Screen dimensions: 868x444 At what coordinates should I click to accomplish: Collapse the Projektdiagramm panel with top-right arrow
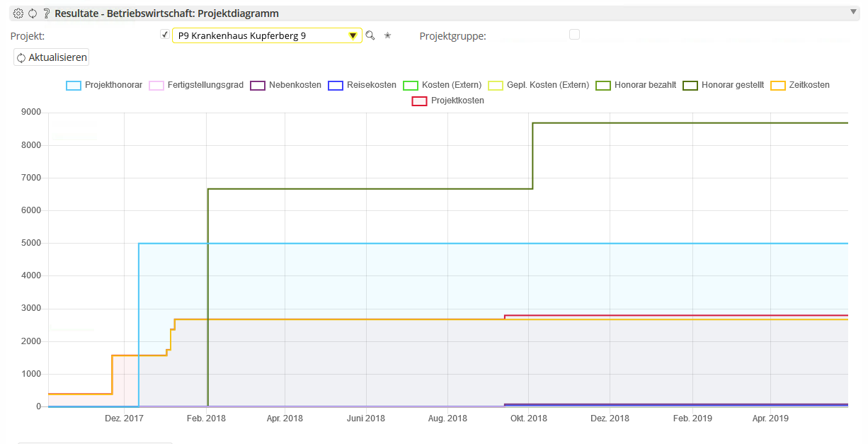(x=854, y=12)
